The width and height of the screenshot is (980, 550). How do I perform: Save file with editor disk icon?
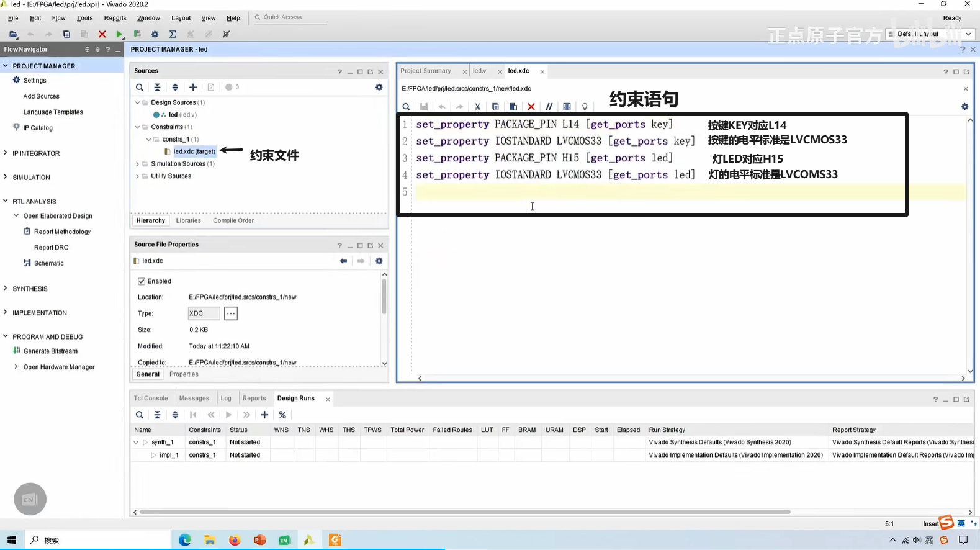pyautogui.click(x=424, y=107)
